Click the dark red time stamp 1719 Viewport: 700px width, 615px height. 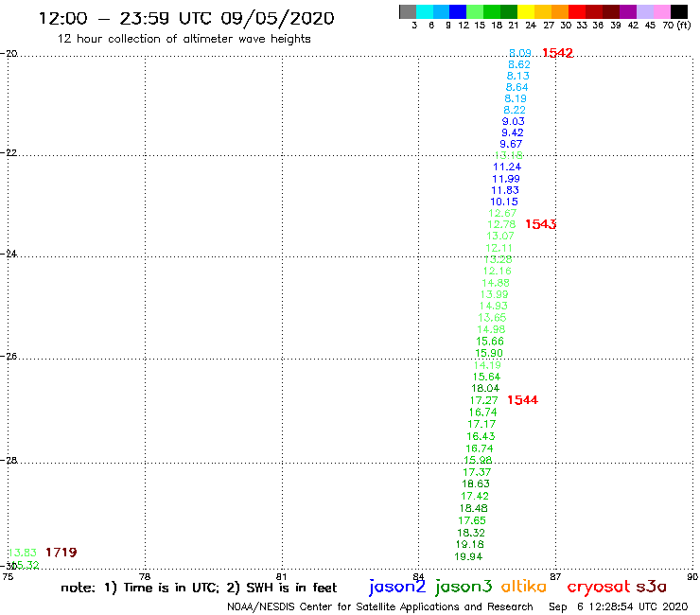pos(61,553)
